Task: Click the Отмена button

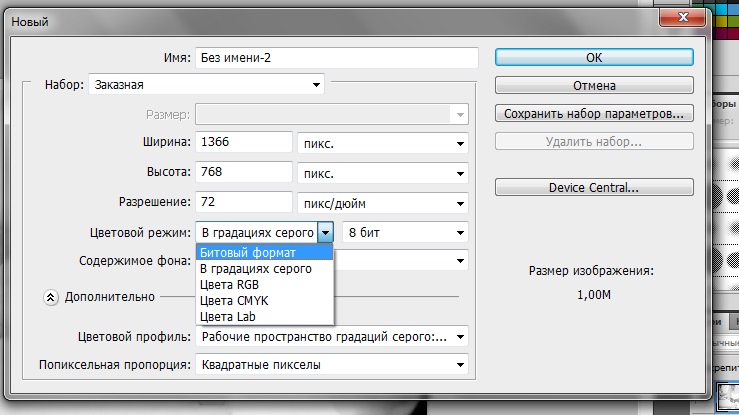Action: point(594,86)
